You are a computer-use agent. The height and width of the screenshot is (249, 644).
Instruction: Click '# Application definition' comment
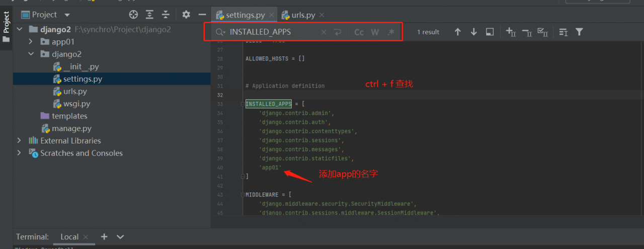(285, 86)
